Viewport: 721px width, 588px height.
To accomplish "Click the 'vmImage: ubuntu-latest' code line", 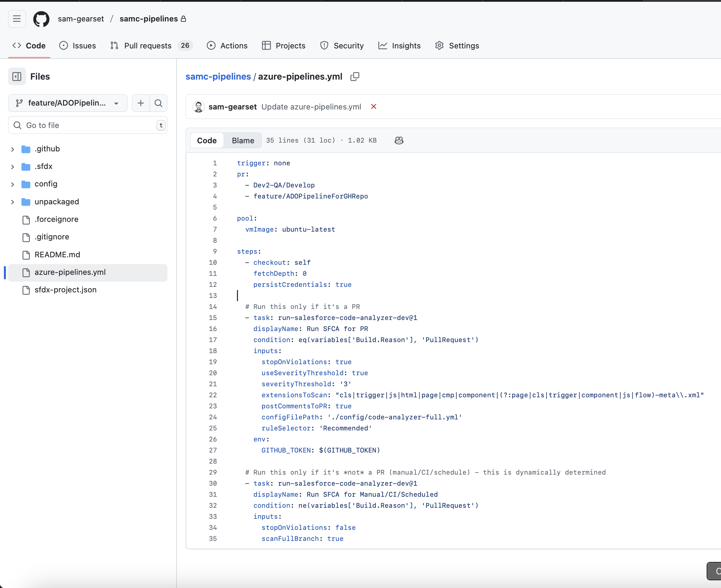I will click(x=290, y=230).
